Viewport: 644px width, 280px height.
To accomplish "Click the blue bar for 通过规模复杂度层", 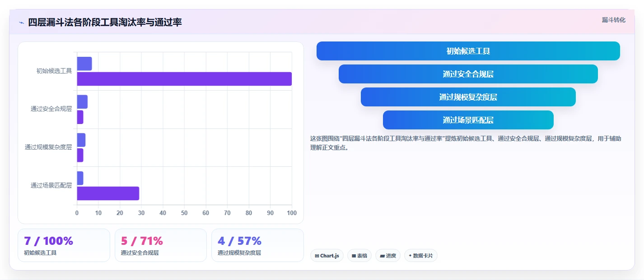I will click(x=81, y=140).
